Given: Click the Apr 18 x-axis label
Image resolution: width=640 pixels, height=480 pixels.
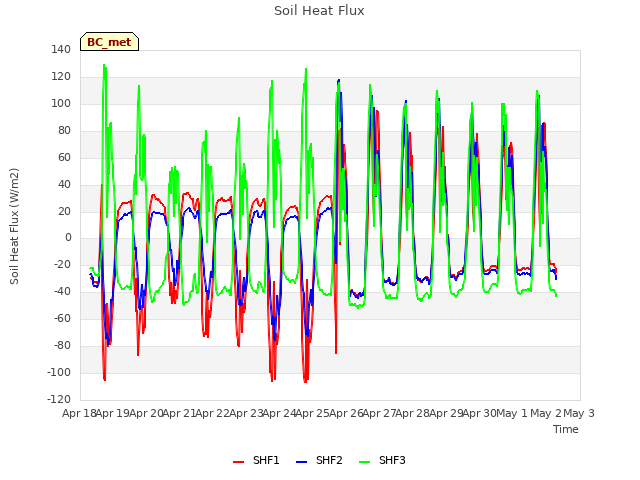Looking at the screenshot, I should [79, 413].
